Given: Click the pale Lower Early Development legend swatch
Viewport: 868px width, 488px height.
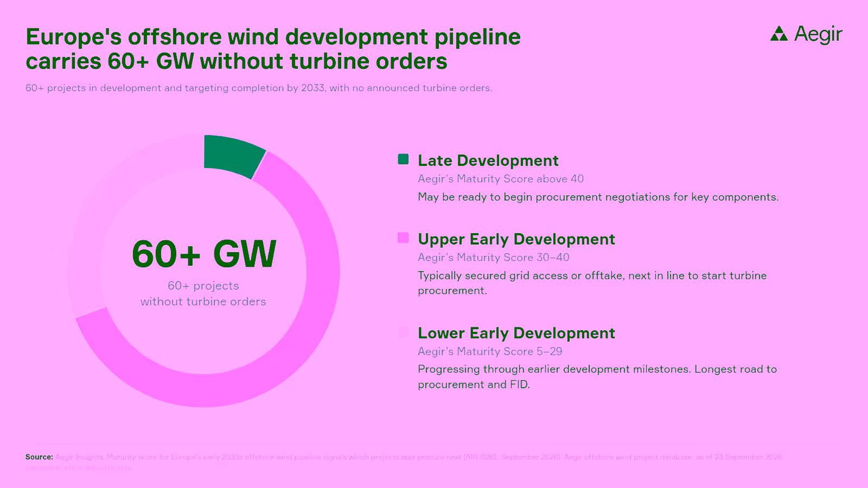Looking at the screenshot, I should (x=403, y=331).
